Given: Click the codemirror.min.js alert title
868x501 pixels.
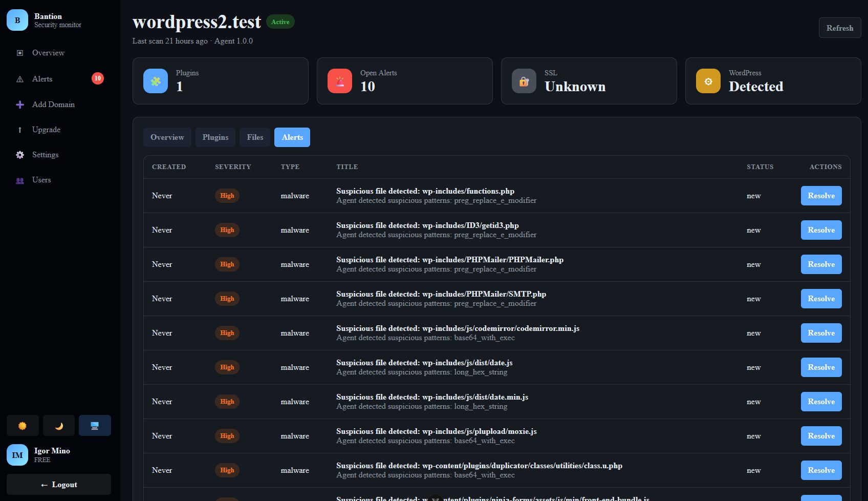Looking at the screenshot, I should pyautogui.click(x=458, y=328).
